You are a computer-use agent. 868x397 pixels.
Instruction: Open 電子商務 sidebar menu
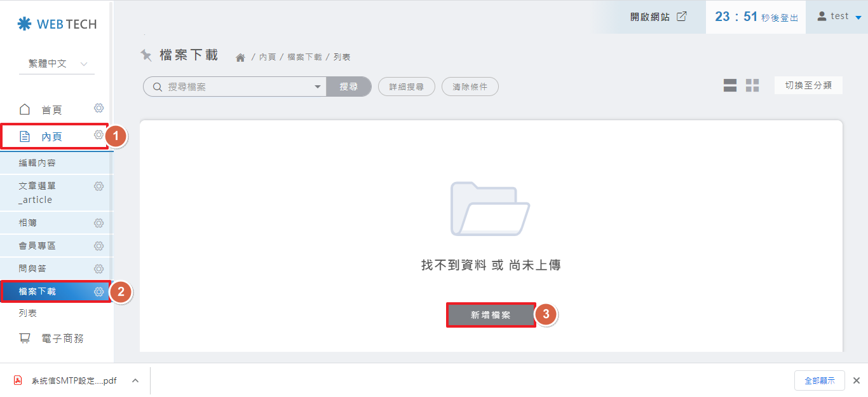pos(62,338)
